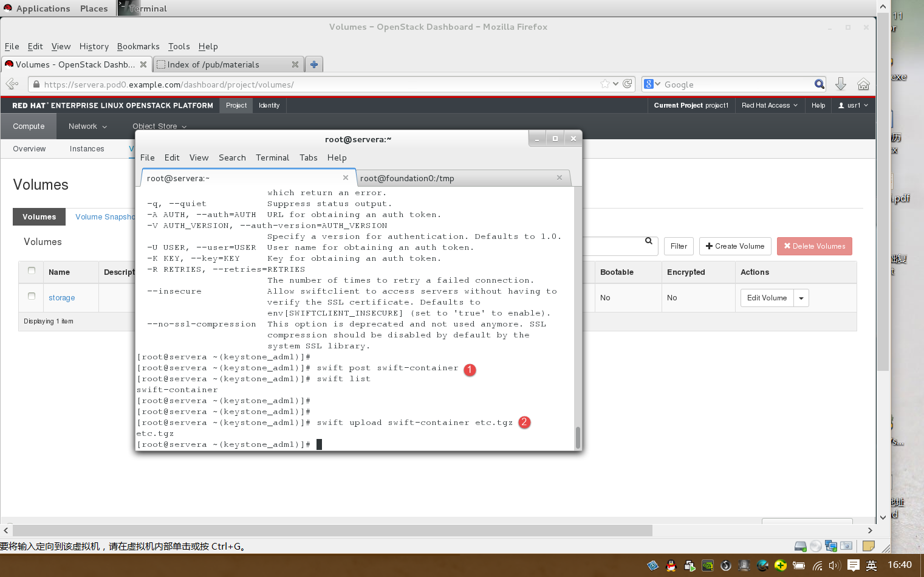Viewport: 924px width, 577px height.
Task: Click the sticky note icon in VM status bar
Action: pyautogui.click(x=869, y=546)
